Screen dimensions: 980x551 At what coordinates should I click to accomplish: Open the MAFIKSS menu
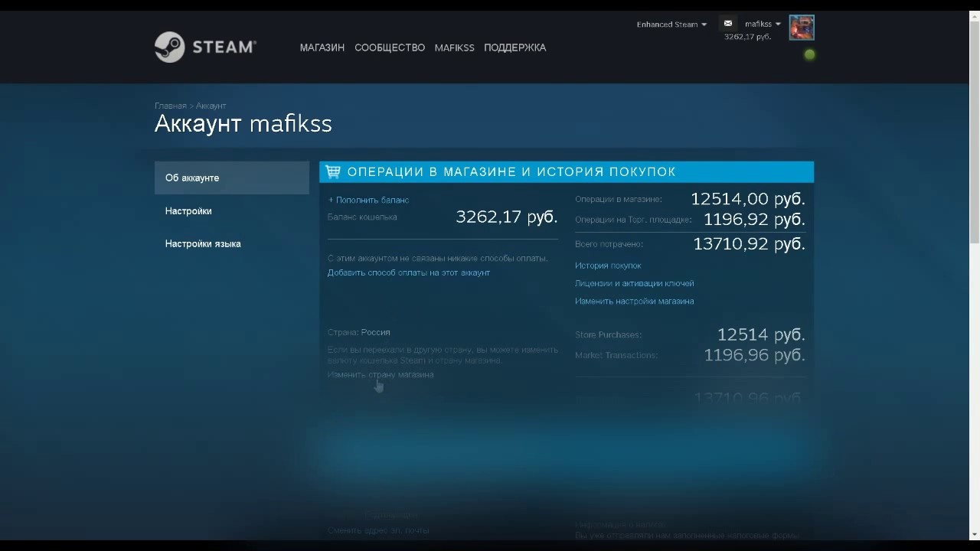coord(455,47)
